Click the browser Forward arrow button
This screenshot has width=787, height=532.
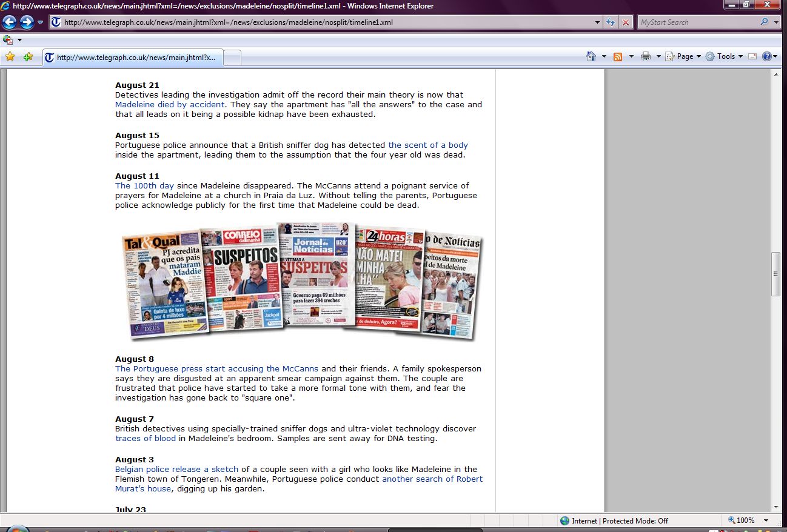[27, 22]
